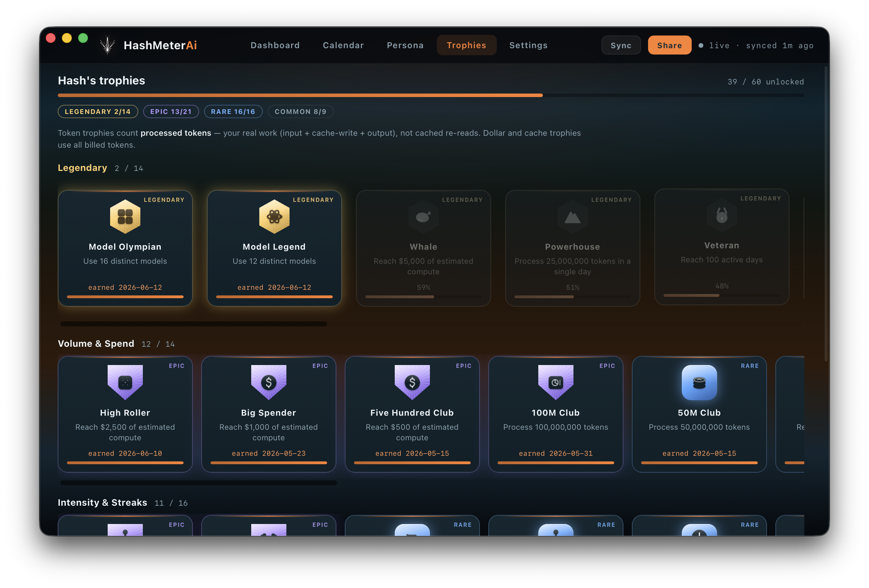Click the High Roller card title

(125, 413)
